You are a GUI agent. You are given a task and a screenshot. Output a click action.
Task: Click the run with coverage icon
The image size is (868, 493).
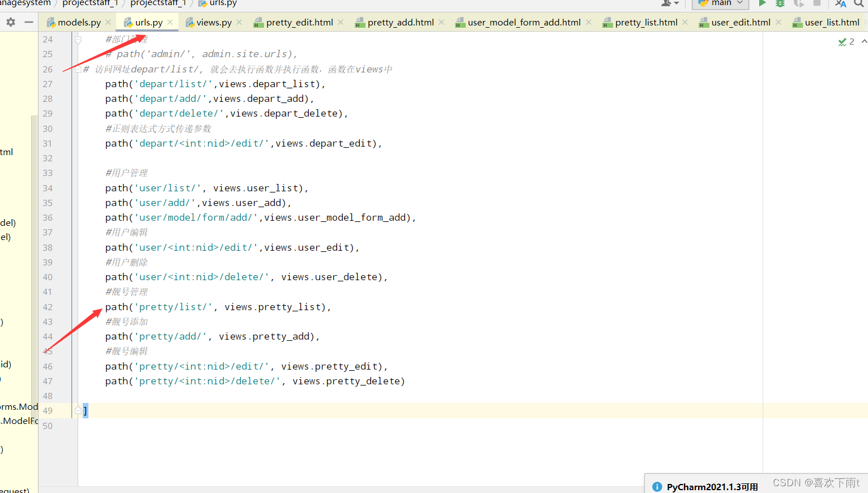[799, 3]
